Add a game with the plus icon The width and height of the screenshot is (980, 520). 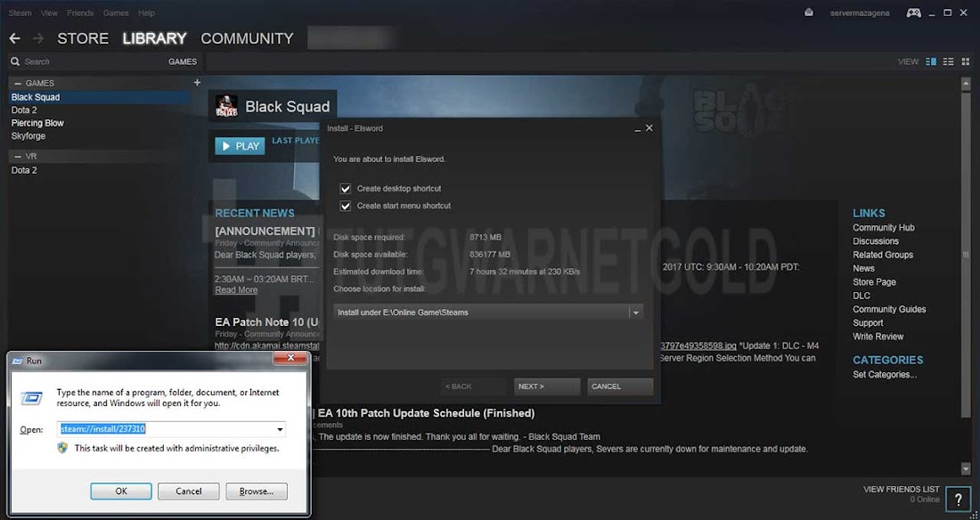point(197,83)
